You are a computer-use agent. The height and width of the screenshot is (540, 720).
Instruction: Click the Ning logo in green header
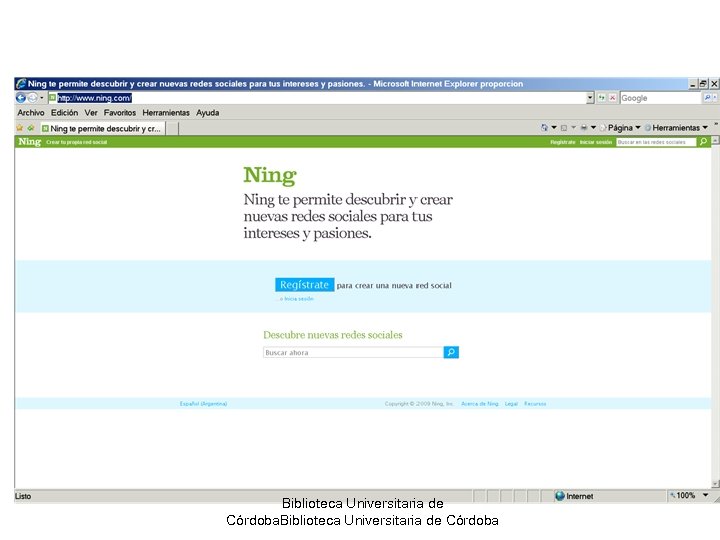pyautogui.click(x=30, y=141)
